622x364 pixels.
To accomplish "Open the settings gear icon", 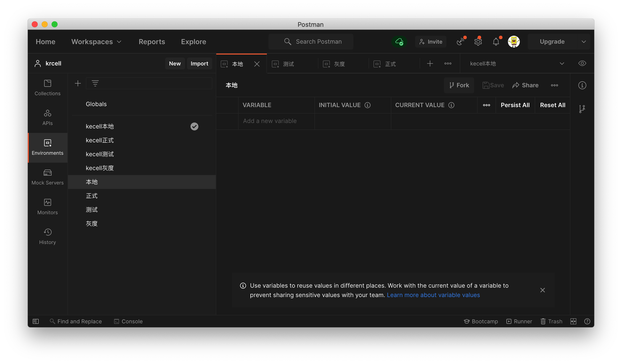I will pyautogui.click(x=478, y=42).
